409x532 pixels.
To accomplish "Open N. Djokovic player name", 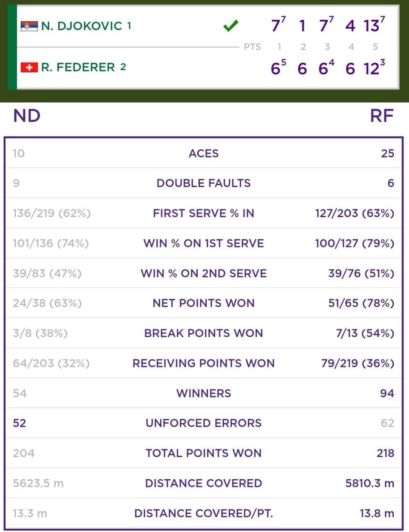I will point(82,26).
